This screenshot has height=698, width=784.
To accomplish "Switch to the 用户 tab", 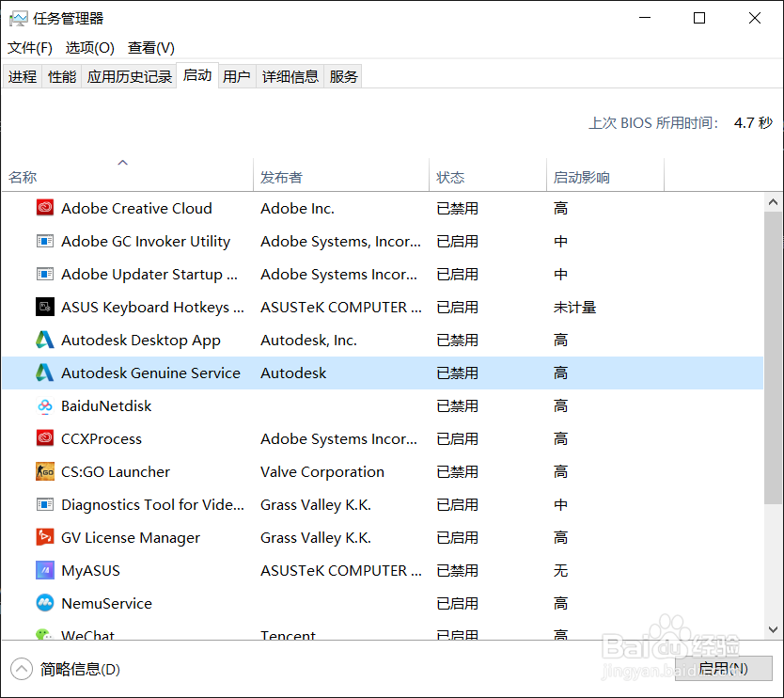I will pos(237,76).
